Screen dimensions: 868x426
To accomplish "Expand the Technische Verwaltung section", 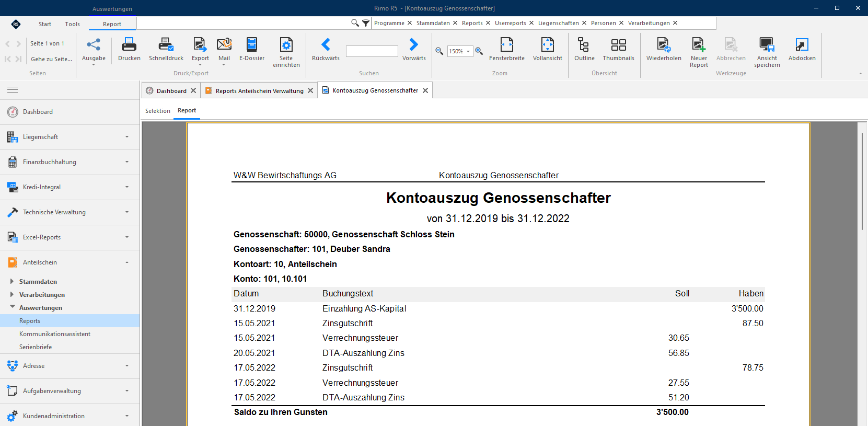I will 70,212.
